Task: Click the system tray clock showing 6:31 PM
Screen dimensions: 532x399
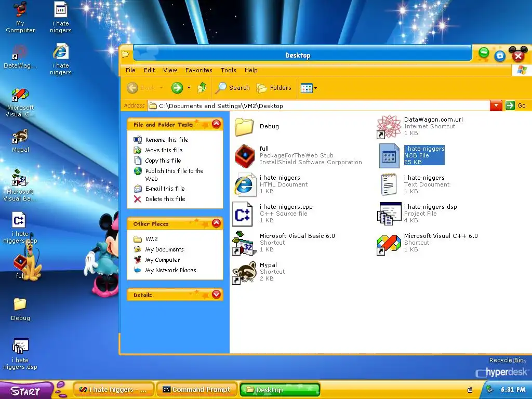Action: (513, 390)
